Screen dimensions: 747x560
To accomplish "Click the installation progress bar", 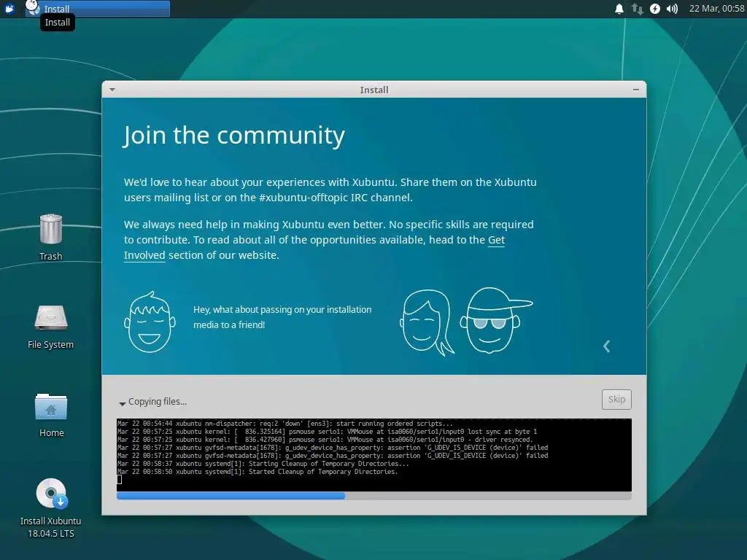I will pos(374,496).
